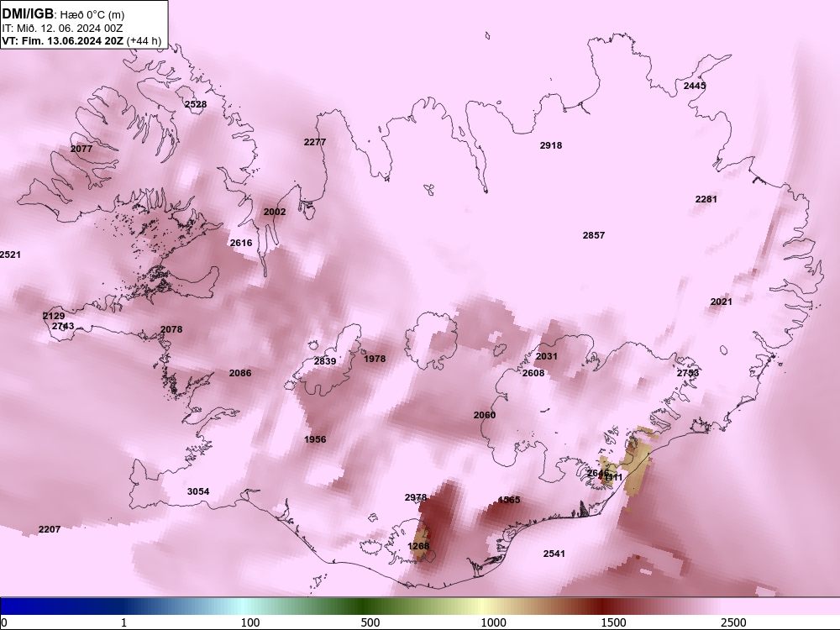
Task: Click the 2021 height value
Action: 721,302
